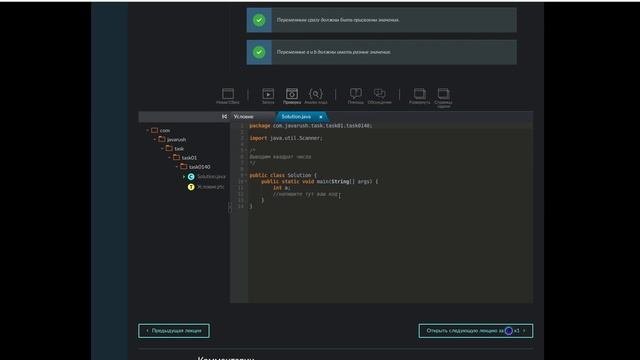Click the yellow T file icon
This screenshot has width=640, height=360.
[191, 187]
